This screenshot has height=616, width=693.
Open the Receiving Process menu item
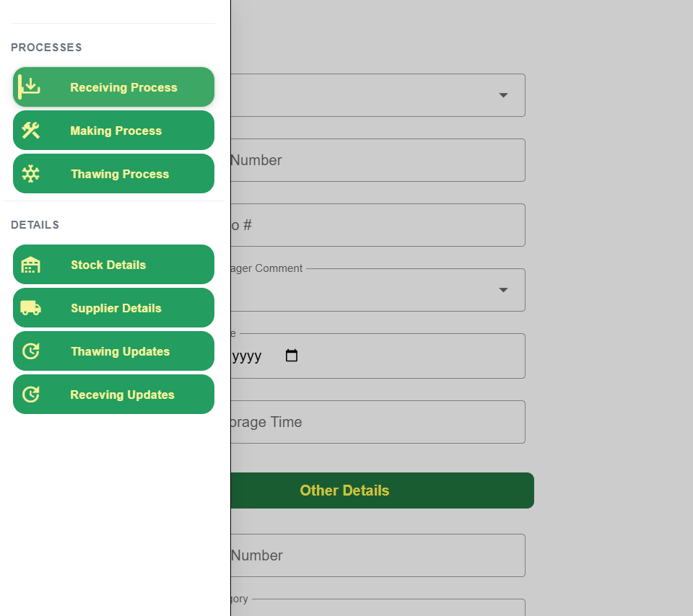click(123, 87)
